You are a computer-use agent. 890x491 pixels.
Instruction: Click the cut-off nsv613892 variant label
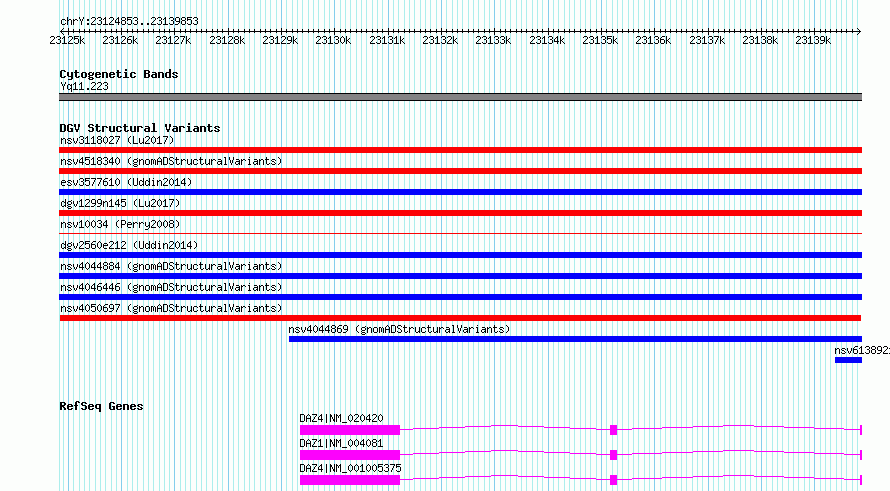[862, 350]
